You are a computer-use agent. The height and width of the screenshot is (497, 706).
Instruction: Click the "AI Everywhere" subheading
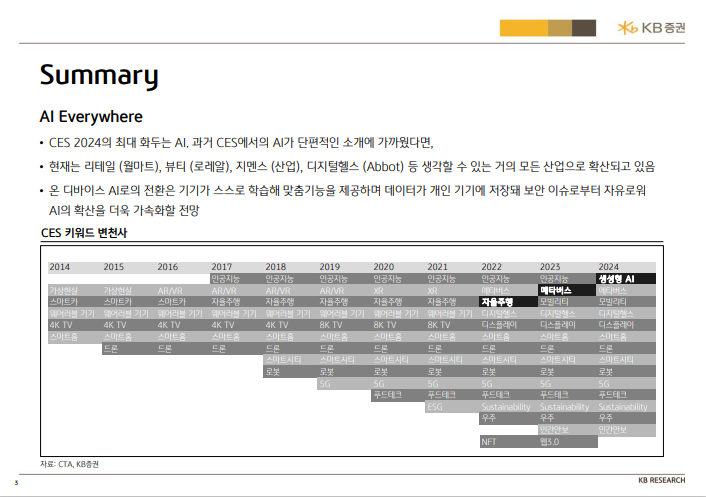point(91,117)
